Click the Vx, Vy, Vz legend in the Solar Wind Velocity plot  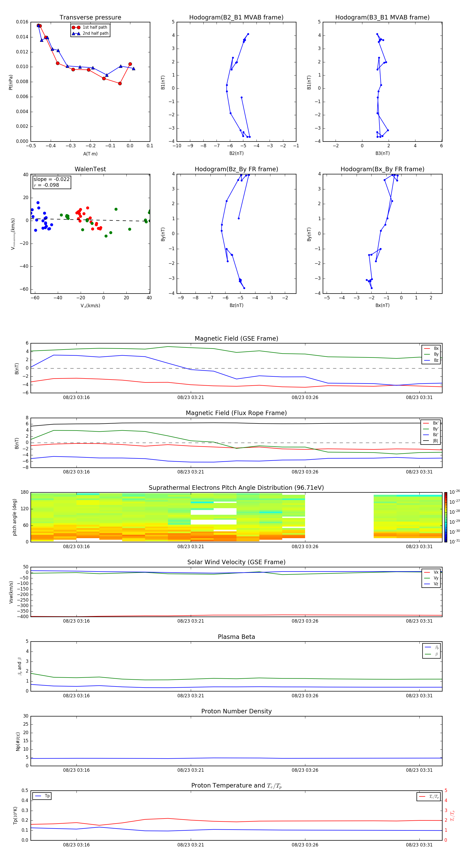431,578
